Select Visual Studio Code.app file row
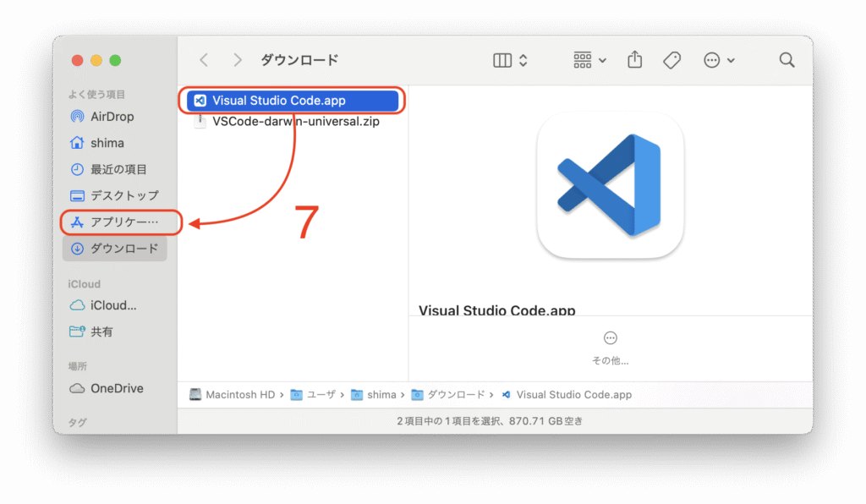This screenshot has width=866, height=504. pyautogui.click(x=292, y=101)
